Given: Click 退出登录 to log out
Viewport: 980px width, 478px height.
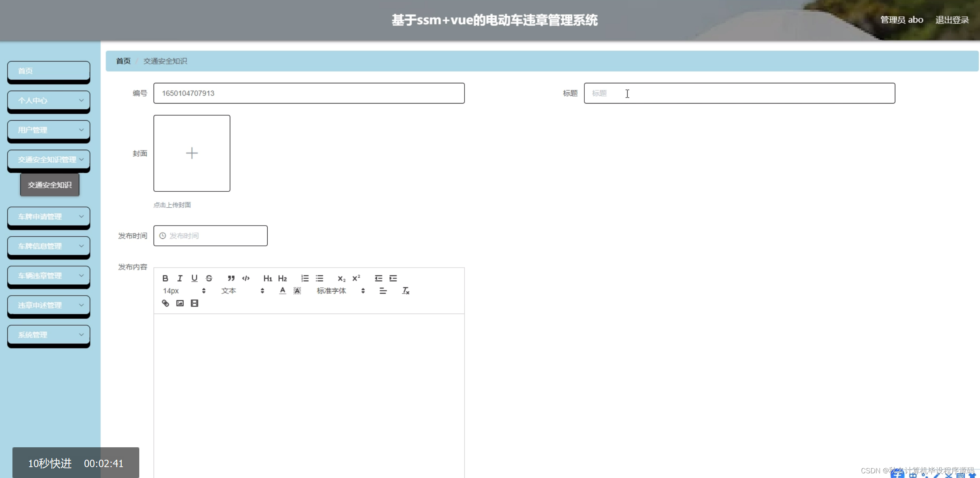Looking at the screenshot, I should tap(952, 19).
